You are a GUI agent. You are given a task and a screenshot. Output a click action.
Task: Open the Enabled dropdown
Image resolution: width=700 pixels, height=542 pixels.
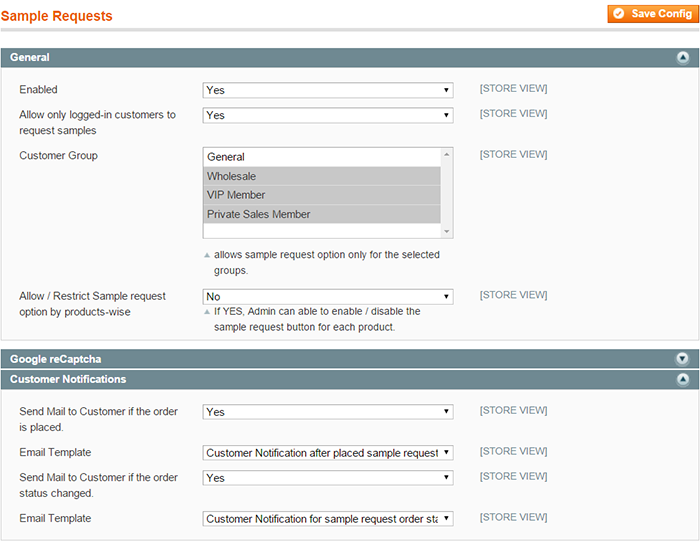coord(328,90)
